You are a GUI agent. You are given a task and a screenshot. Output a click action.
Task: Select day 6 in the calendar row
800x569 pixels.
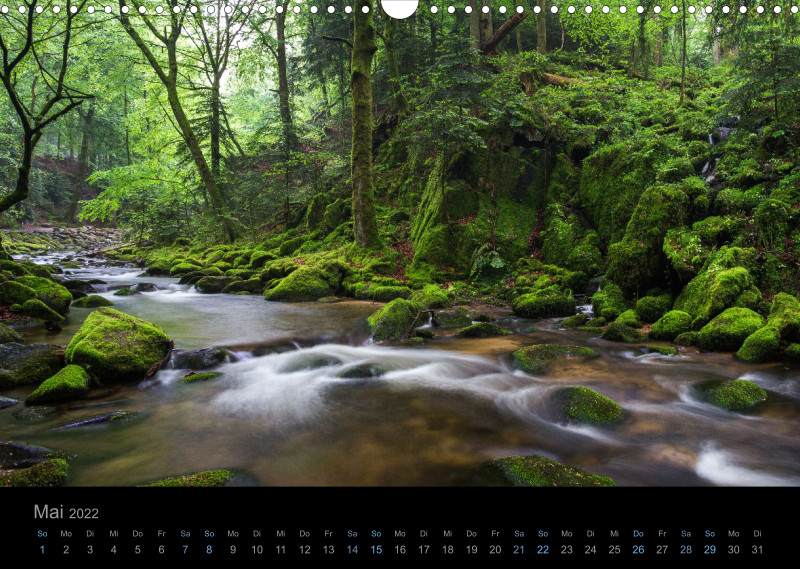pyautogui.click(x=161, y=550)
